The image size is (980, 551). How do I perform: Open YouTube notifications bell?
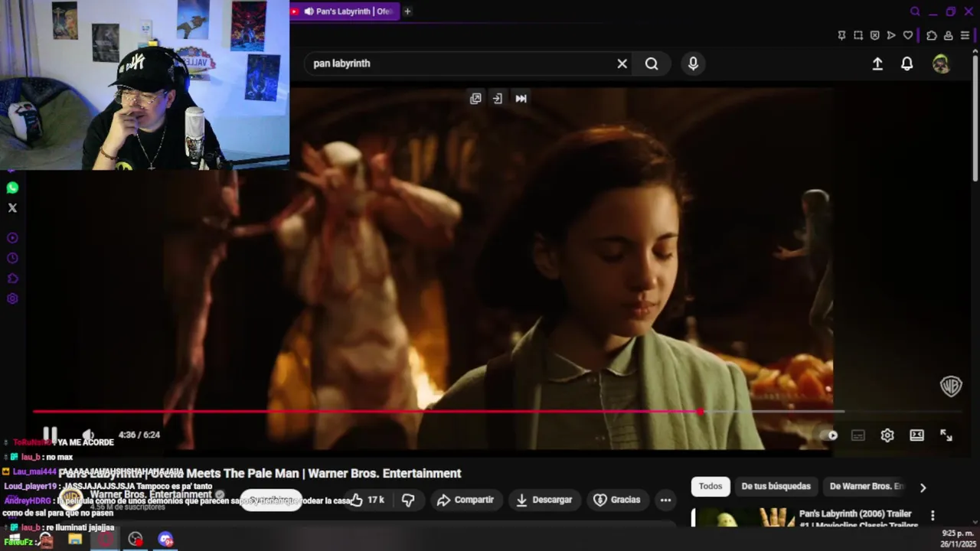pyautogui.click(x=906, y=64)
